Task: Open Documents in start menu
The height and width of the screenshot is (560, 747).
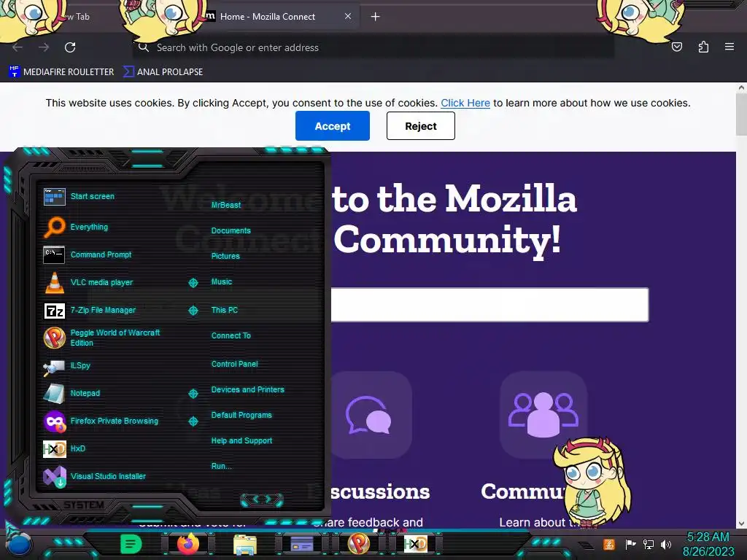Action: pos(231,230)
